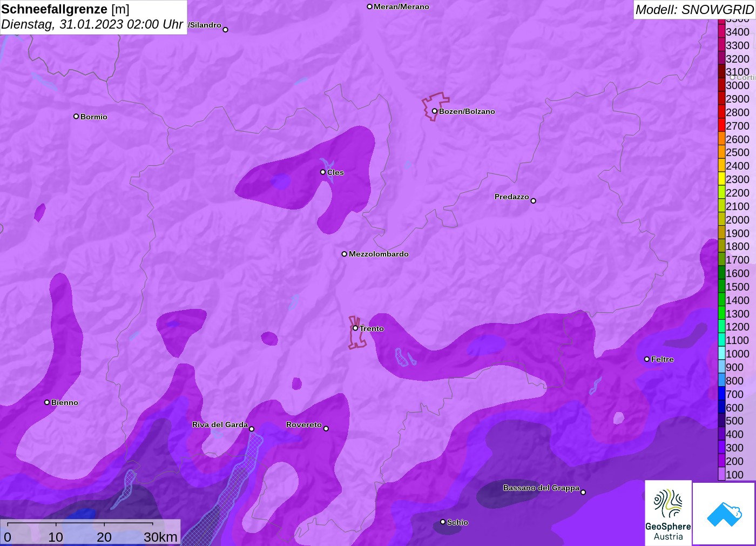Image resolution: width=756 pixels, height=546 pixels.
Task: Click the 20 scale bar tick label
Action: point(104,537)
